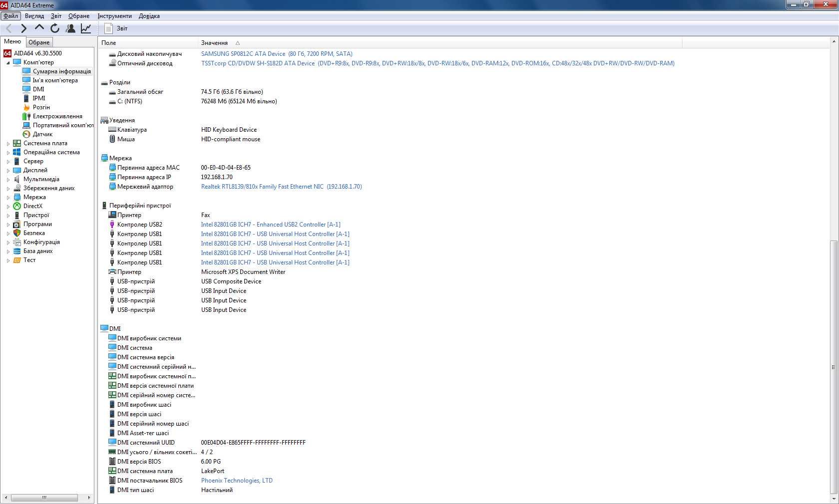The height and width of the screenshot is (504, 839).
Task: Open the SAMSUNG SP0812C ATA Device link
Action: point(277,54)
